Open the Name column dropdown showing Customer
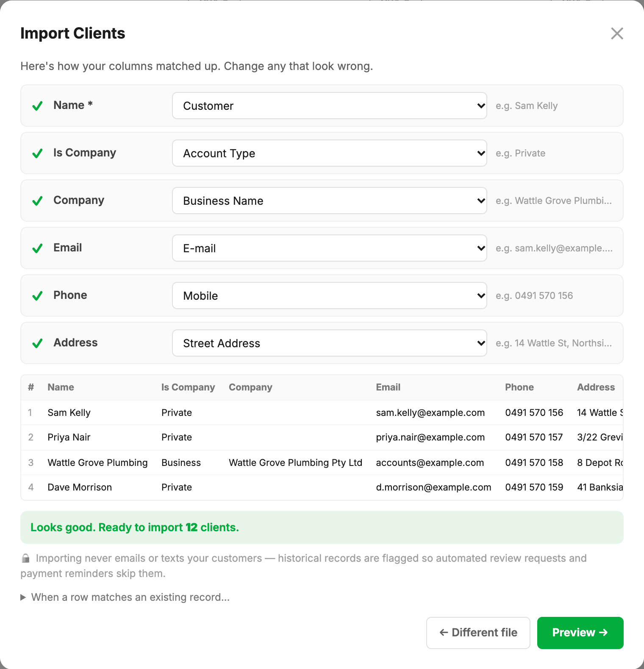 pyautogui.click(x=330, y=106)
